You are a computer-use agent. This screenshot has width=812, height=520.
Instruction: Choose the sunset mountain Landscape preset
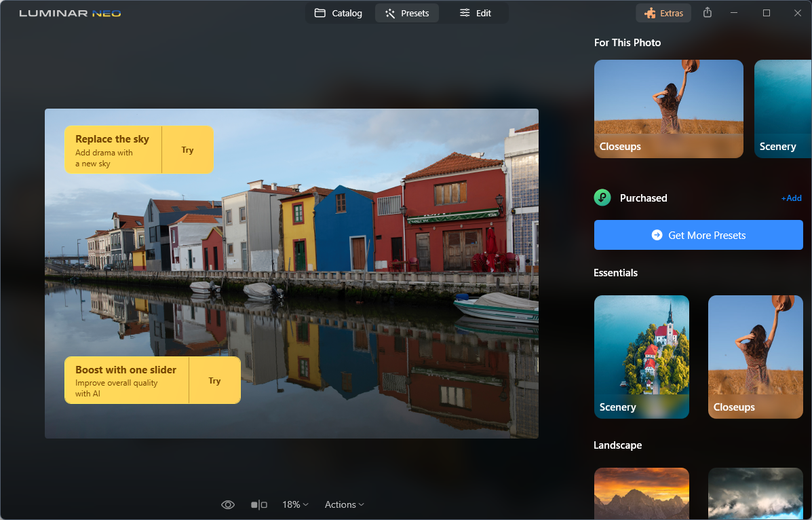tap(642, 494)
